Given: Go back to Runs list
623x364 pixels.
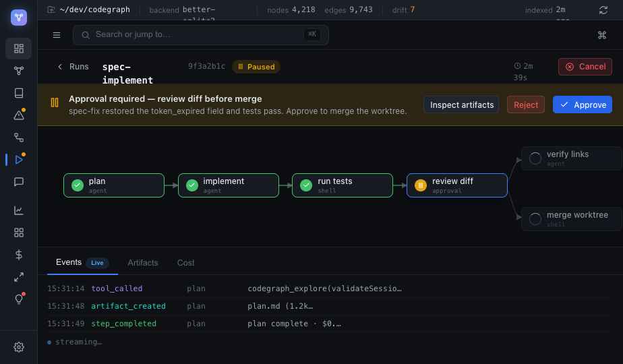Looking at the screenshot, I should [x=73, y=67].
